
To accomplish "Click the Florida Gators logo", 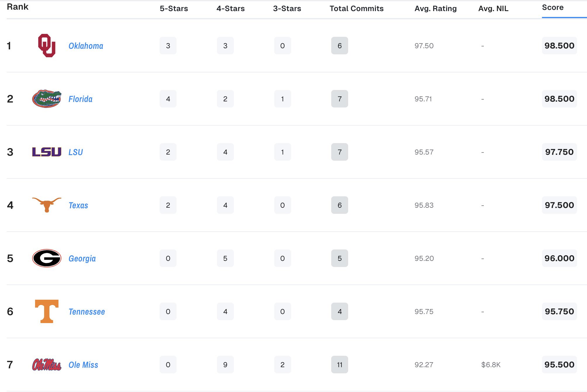I will [x=46, y=99].
